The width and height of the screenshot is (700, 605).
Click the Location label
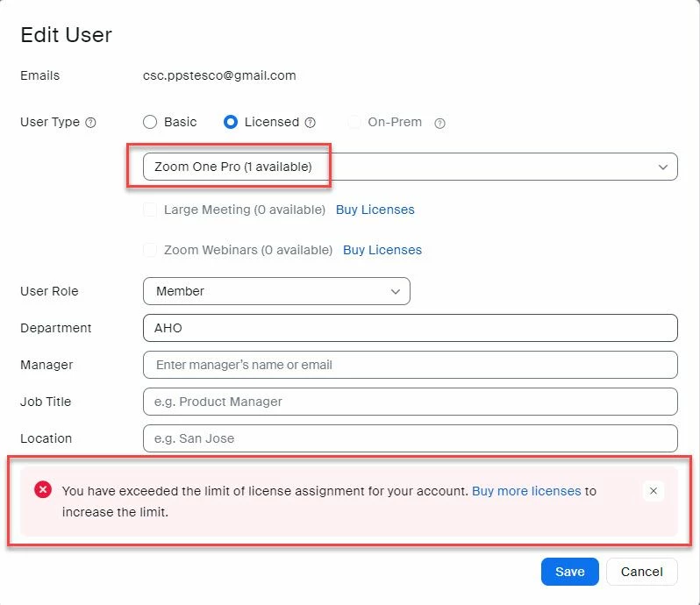click(46, 438)
